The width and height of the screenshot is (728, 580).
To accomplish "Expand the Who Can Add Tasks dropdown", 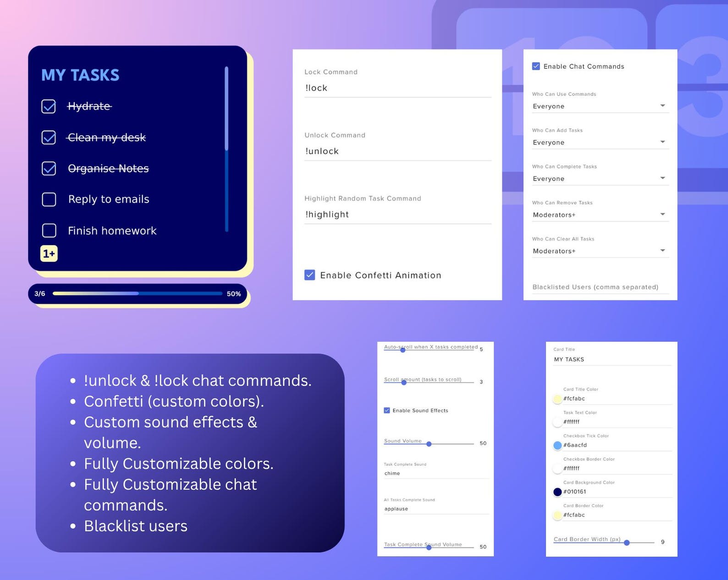I will pos(600,142).
